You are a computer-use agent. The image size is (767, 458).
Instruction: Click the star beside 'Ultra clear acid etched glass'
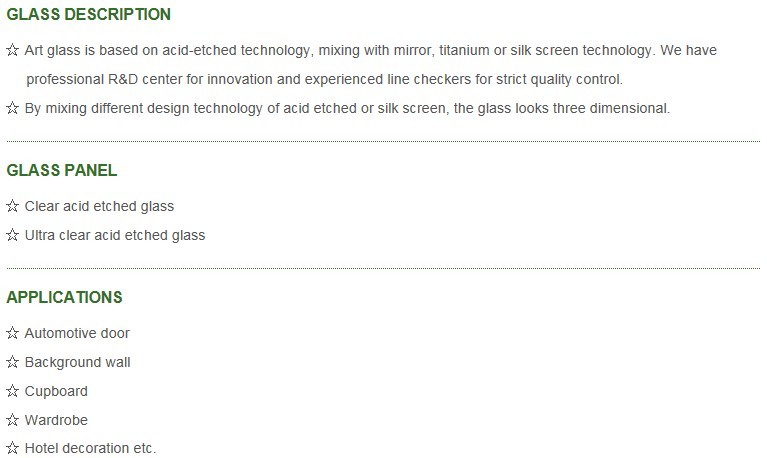[x=12, y=235]
